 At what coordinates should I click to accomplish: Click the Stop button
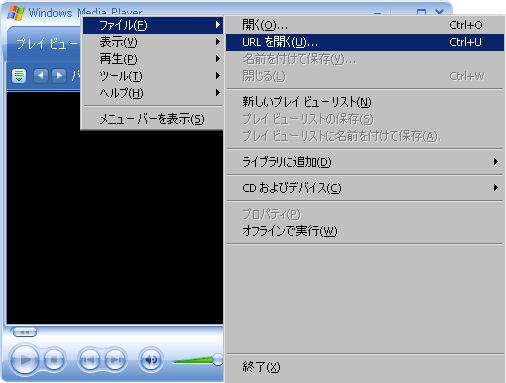pyautogui.click(x=54, y=360)
